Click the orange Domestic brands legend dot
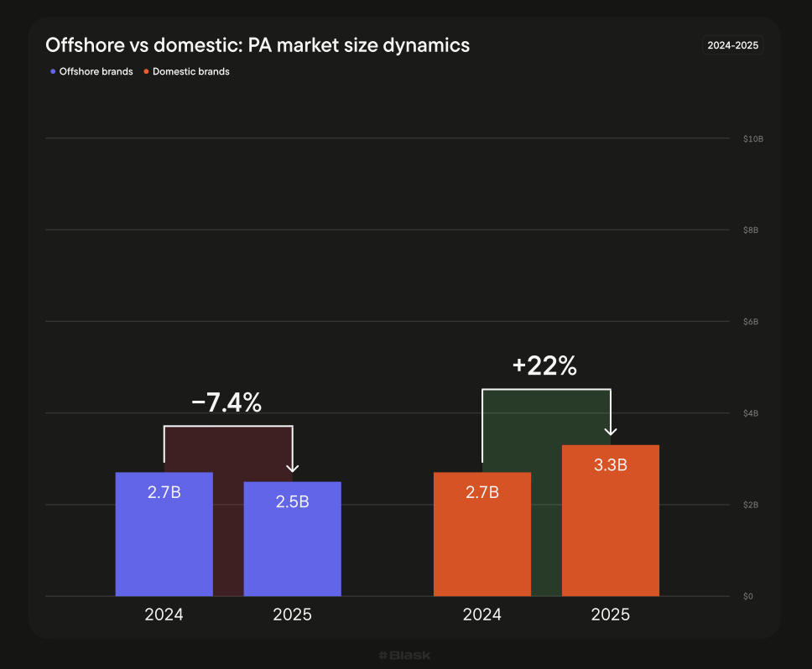 (x=146, y=72)
